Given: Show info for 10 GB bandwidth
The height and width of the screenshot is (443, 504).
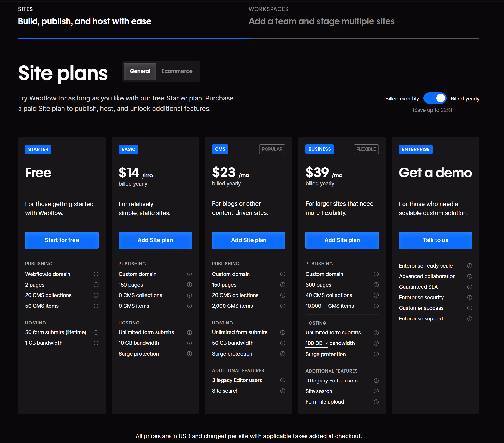Looking at the screenshot, I should tap(189, 343).
